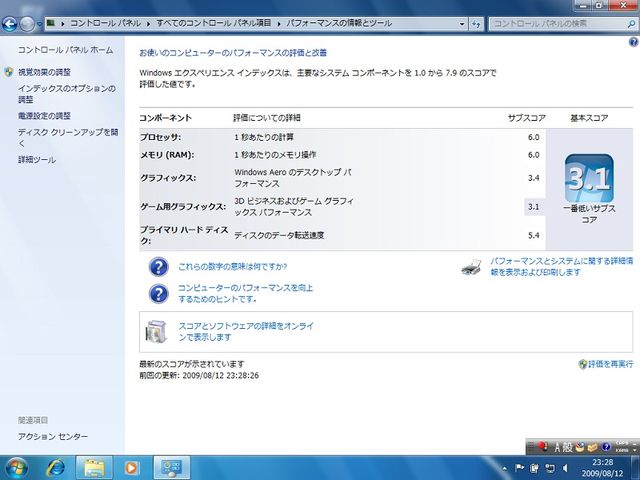
Task: Open アクション センター related link
Action: point(53,436)
